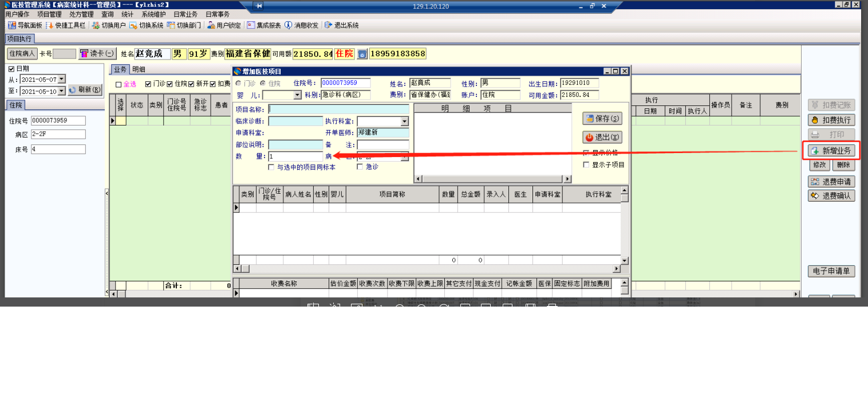Click the 电子申请单 button
Image resolution: width=868 pixels, height=400 pixels.
tap(831, 271)
